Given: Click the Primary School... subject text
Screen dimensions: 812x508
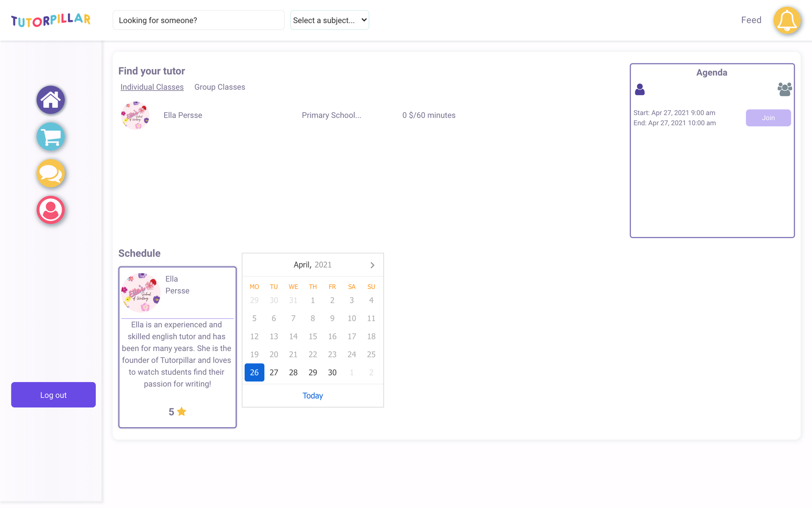Looking at the screenshot, I should [331, 115].
